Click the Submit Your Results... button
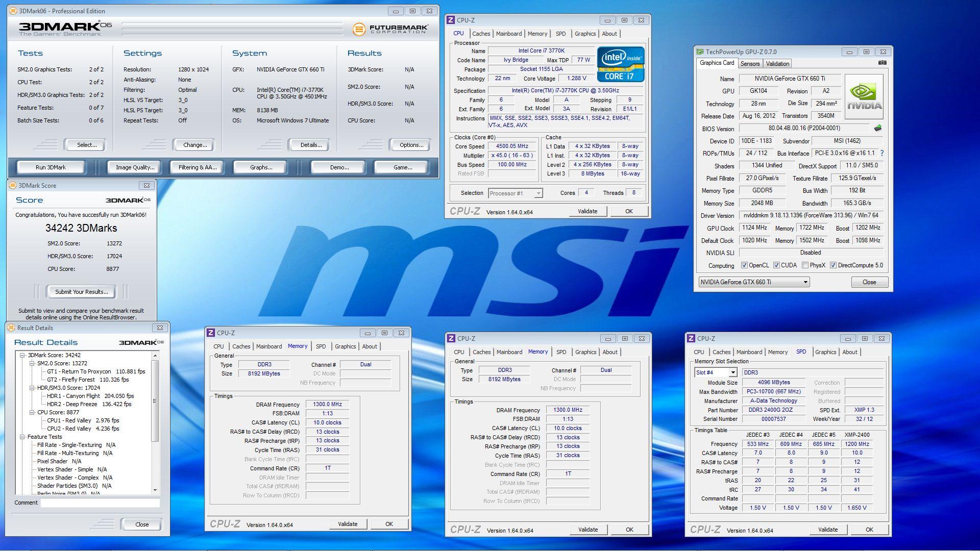Viewport: 980px width, 551px height. click(x=82, y=292)
